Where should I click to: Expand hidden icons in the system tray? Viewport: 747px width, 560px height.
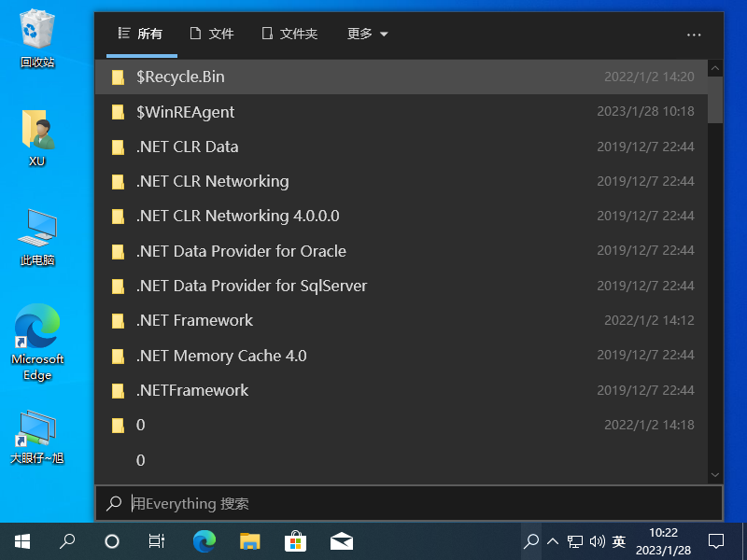(553, 541)
